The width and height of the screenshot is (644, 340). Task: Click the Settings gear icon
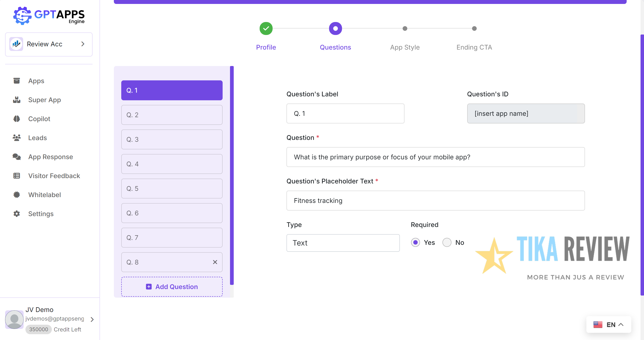point(16,214)
